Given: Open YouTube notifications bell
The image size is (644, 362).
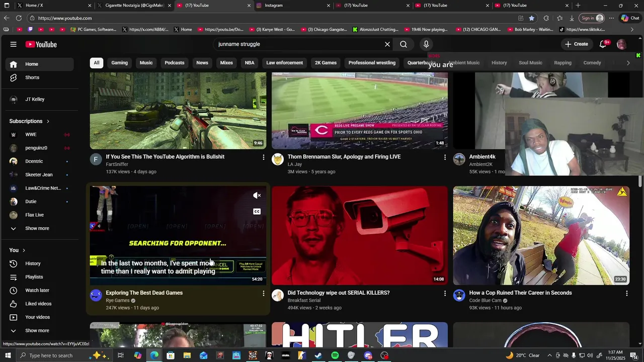Looking at the screenshot, I should coord(603,44).
